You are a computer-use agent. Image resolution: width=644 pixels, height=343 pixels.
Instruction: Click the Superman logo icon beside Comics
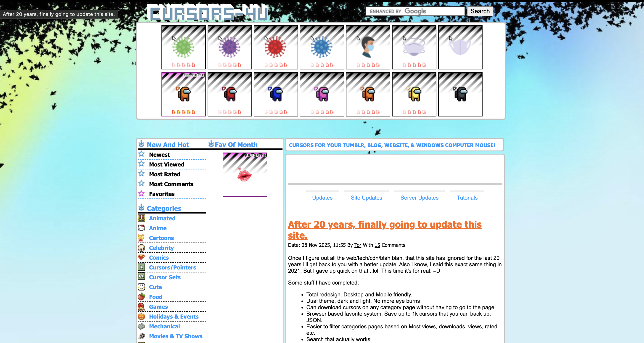coord(142,257)
